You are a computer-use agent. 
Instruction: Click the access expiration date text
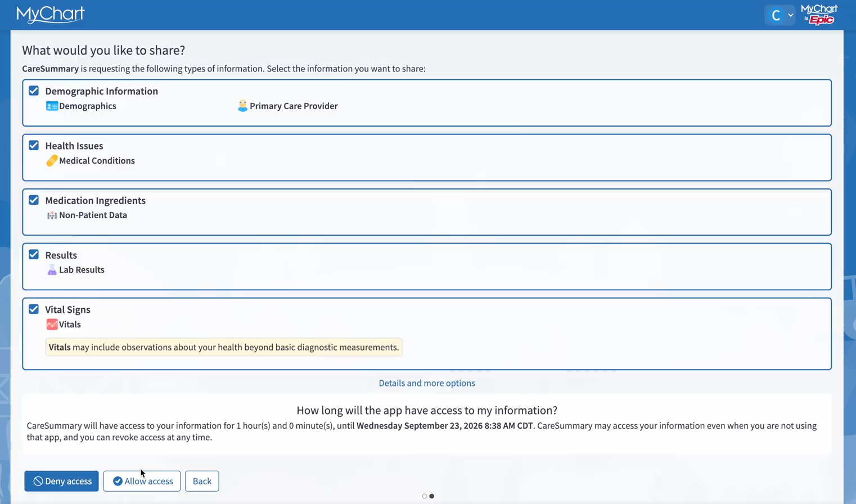[444, 426]
